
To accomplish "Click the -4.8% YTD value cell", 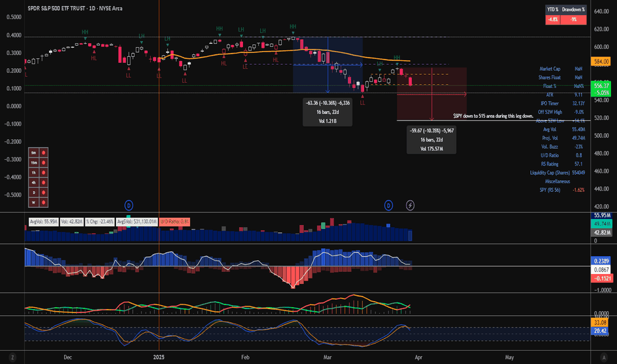I will click(x=553, y=19).
